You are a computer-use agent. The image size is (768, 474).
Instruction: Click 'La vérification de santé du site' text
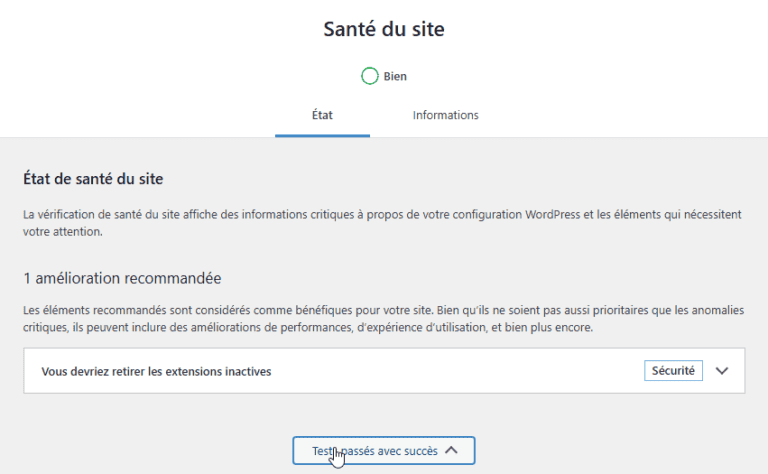coord(105,214)
